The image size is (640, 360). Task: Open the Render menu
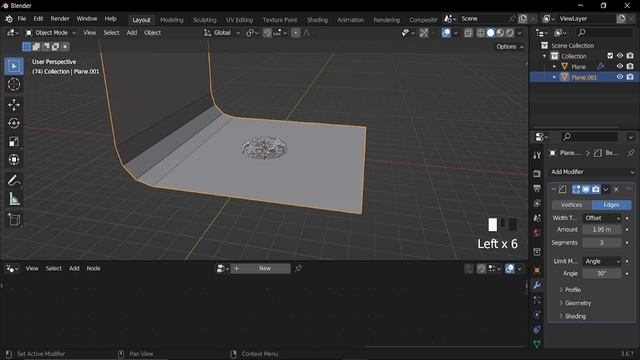tap(60, 19)
